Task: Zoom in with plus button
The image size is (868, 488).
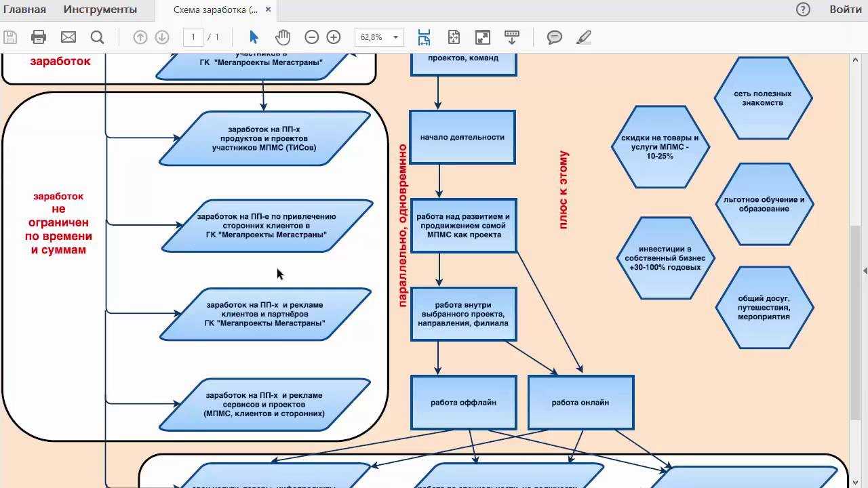Action: coord(334,37)
